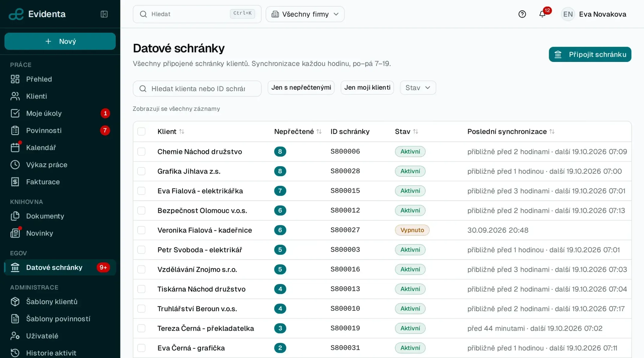The image size is (644, 358).
Task: Check the Veronika Fialová - kadeřnice row checkbox
Action: click(141, 230)
